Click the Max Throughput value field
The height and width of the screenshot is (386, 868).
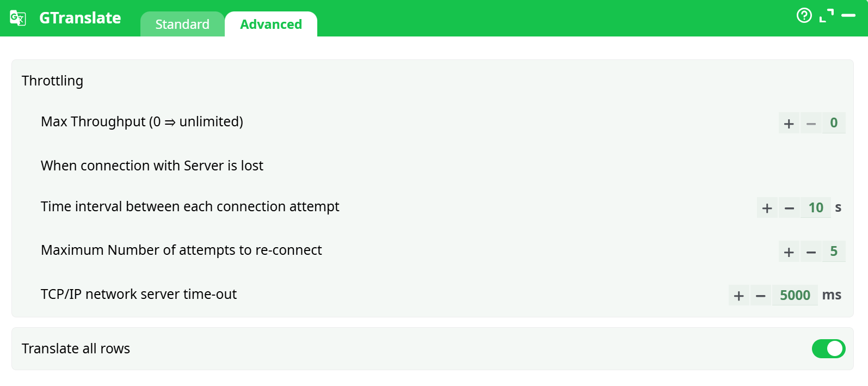click(x=833, y=123)
